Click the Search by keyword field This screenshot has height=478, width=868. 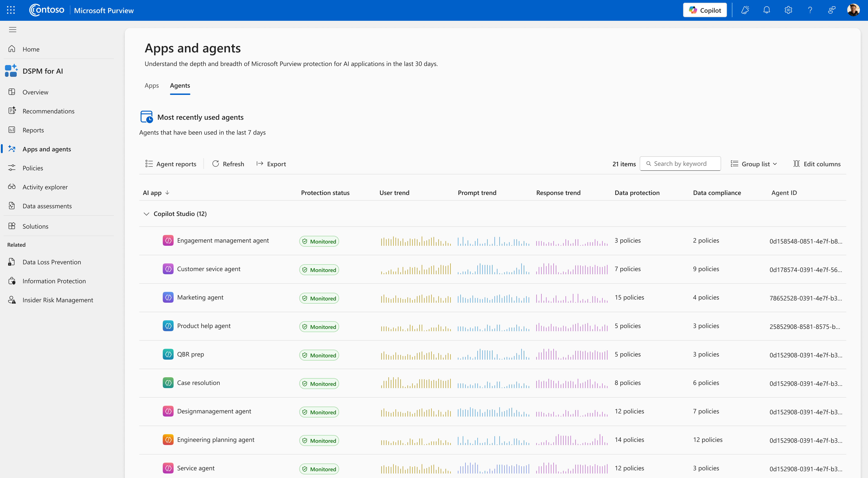[680, 164]
